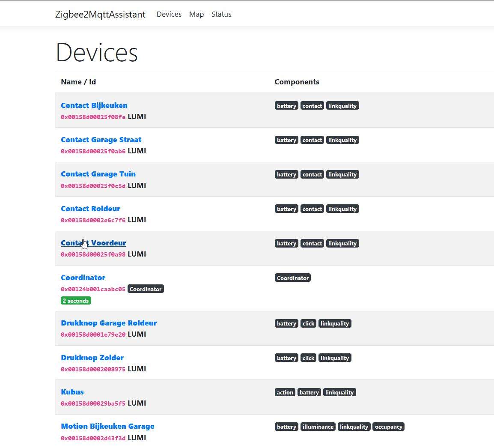This screenshot has height=448, width=494.
Task: Click the green 2 seconds badge
Action: tap(76, 301)
